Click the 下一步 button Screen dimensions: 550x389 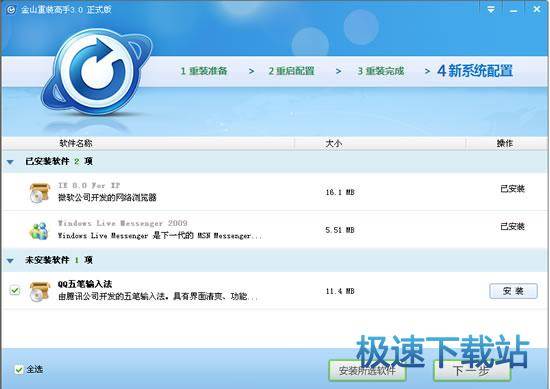tap(472, 370)
